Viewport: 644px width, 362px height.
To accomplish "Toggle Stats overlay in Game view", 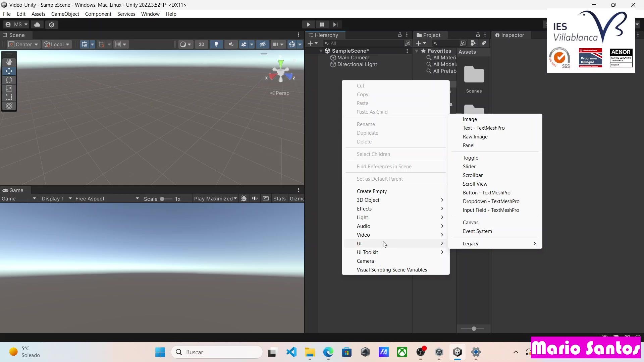I will (279, 198).
